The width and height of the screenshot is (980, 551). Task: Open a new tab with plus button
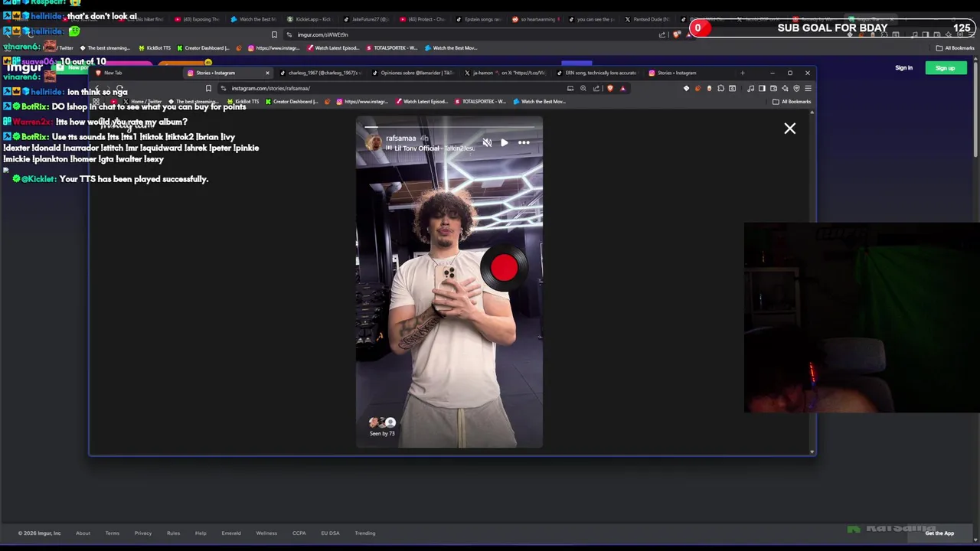tap(742, 73)
